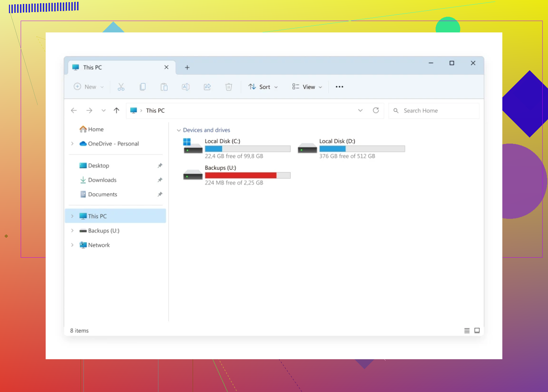The image size is (548, 392).
Task: Open the See more ellipsis menu
Action: 339,87
